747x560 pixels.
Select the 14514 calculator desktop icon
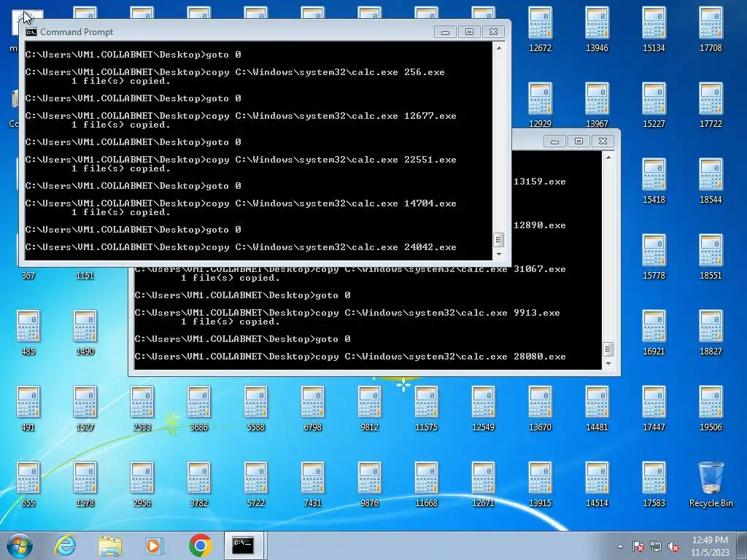click(x=597, y=484)
